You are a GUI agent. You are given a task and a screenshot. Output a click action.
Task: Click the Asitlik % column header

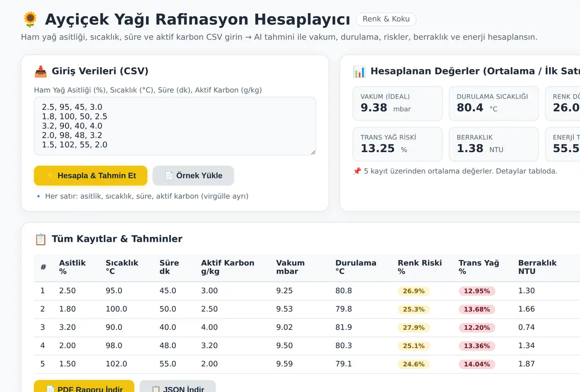click(72, 267)
